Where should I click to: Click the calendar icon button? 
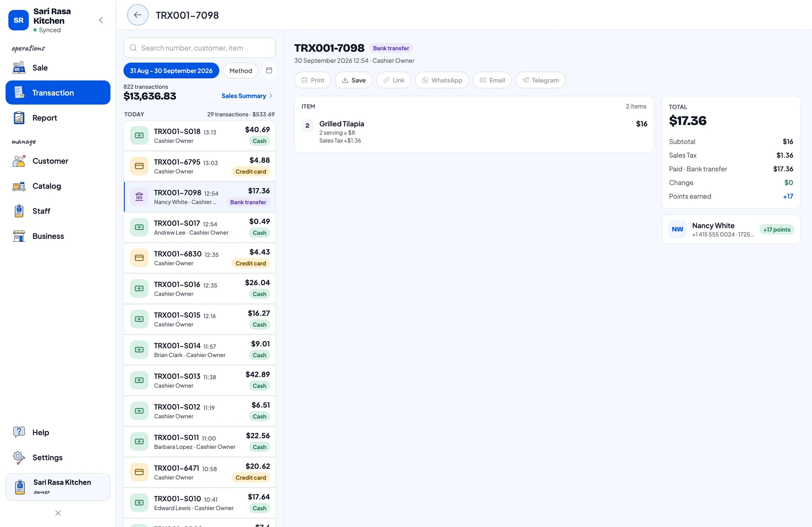click(269, 71)
